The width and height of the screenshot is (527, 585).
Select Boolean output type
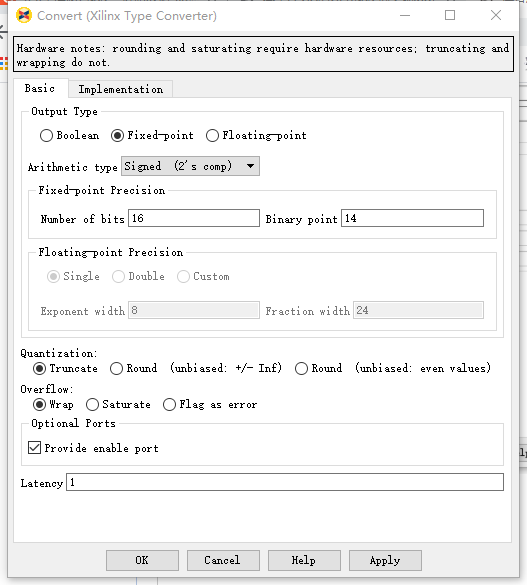[x=46, y=135]
